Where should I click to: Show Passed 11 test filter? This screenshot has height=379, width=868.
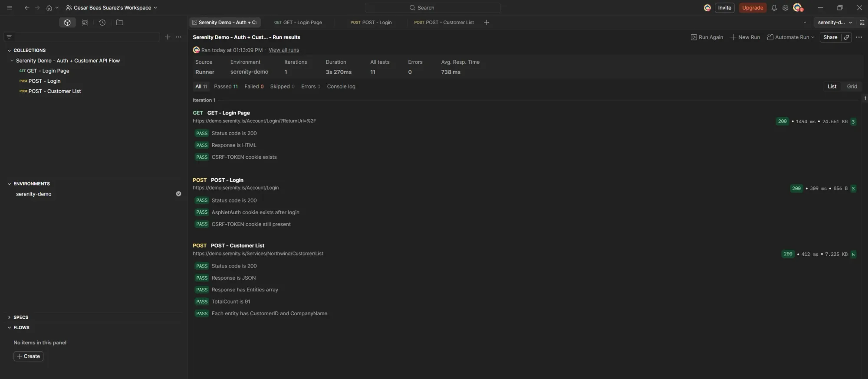pos(226,86)
